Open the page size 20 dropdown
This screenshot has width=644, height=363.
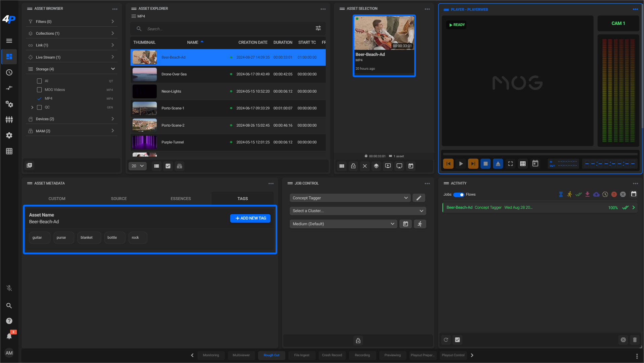(137, 166)
